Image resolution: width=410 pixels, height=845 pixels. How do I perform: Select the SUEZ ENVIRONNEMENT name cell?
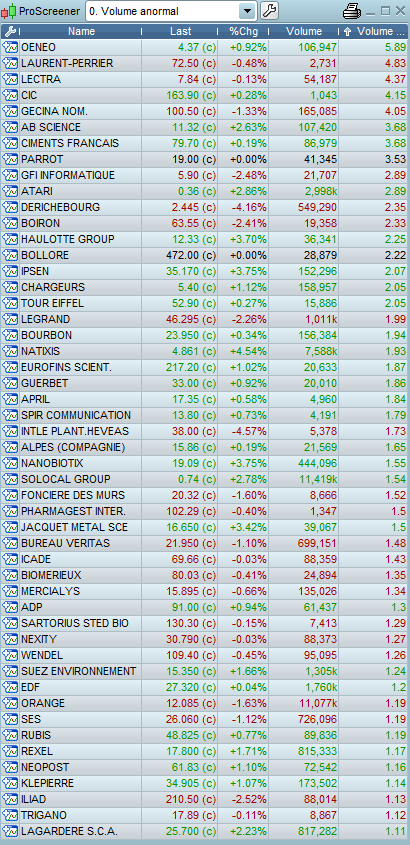pos(79,671)
